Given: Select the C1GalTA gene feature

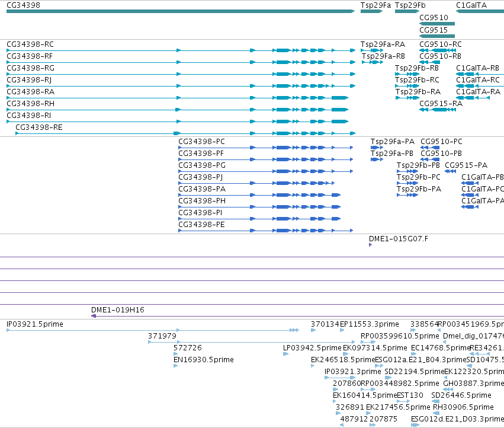Looking at the screenshot, I should click(x=480, y=11).
